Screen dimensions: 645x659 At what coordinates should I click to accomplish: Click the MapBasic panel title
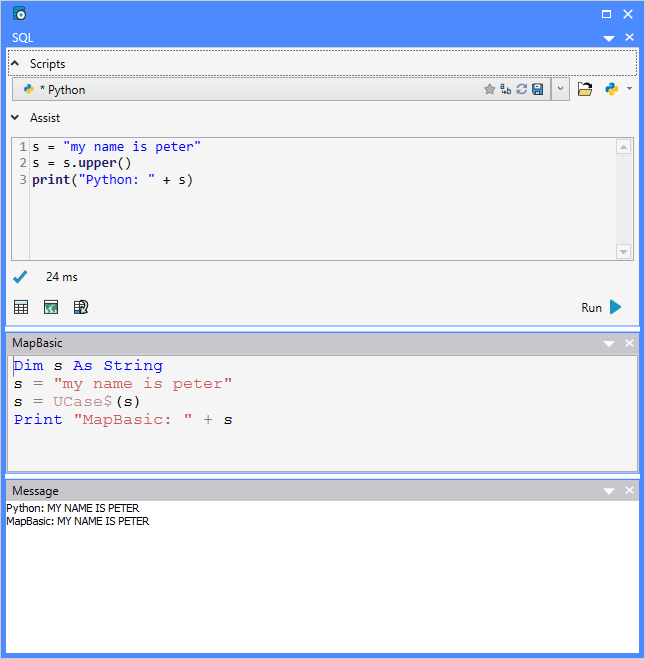[x=37, y=343]
